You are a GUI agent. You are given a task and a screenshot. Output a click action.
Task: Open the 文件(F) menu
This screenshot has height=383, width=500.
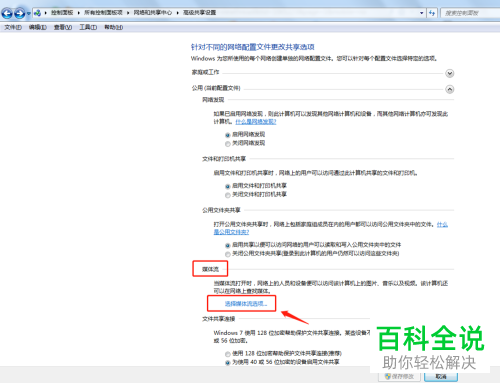[13, 27]
